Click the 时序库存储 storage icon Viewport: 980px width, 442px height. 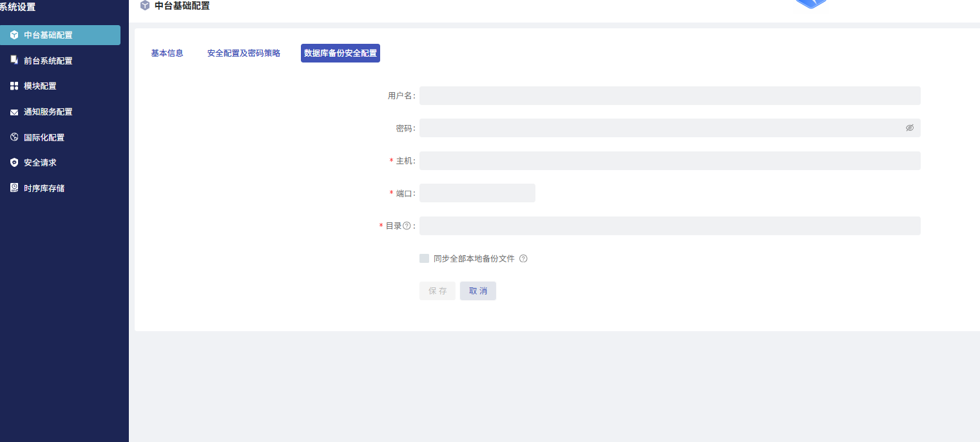click(14, 188)
